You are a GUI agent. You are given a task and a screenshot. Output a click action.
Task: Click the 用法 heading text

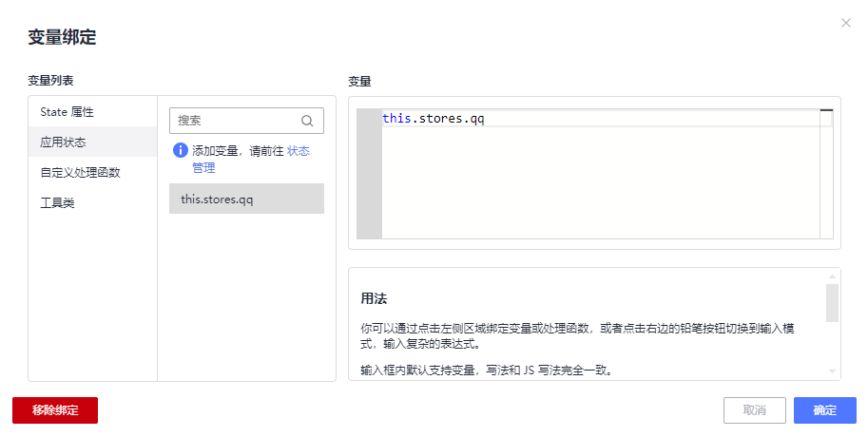pos(374,298)
